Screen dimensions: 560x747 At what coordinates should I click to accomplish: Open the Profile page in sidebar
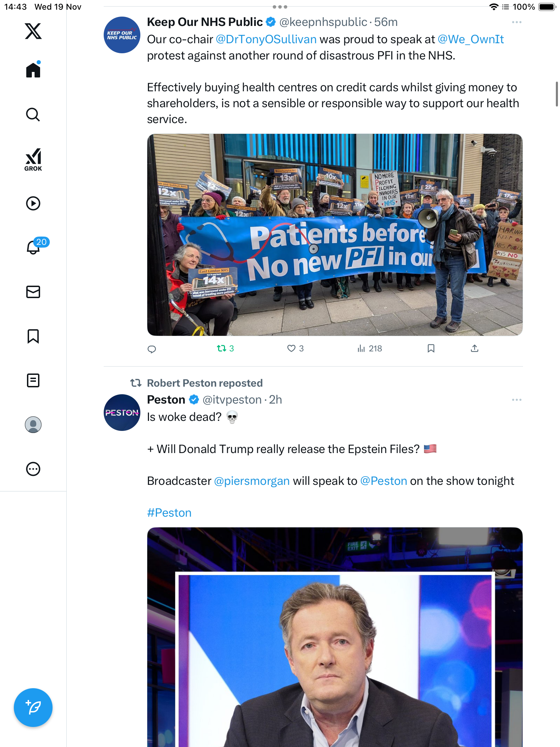pos(33,425)
